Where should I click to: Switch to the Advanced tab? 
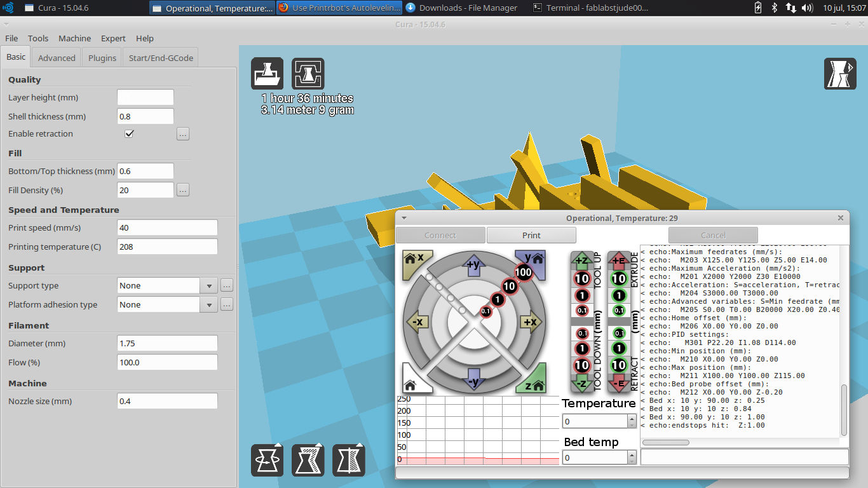point(57,58)
